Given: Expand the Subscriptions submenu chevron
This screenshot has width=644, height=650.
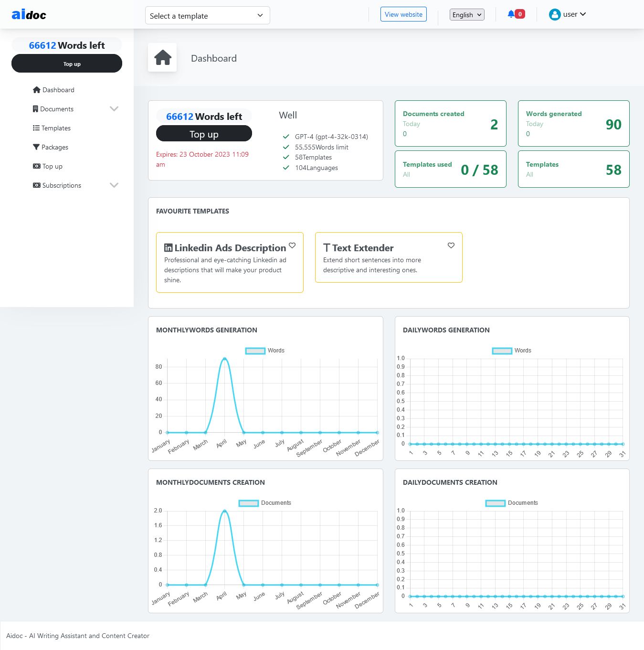Looking at the screenshot, I should (114, 185).
